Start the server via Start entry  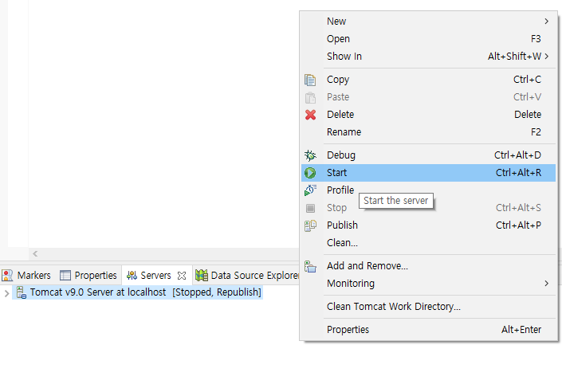(x=428, y=173)
